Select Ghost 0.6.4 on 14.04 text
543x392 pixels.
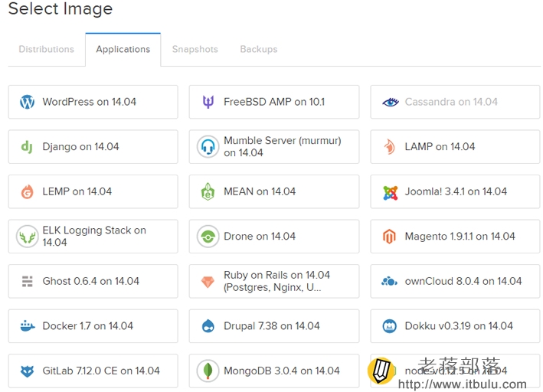(x=90, y=281)
